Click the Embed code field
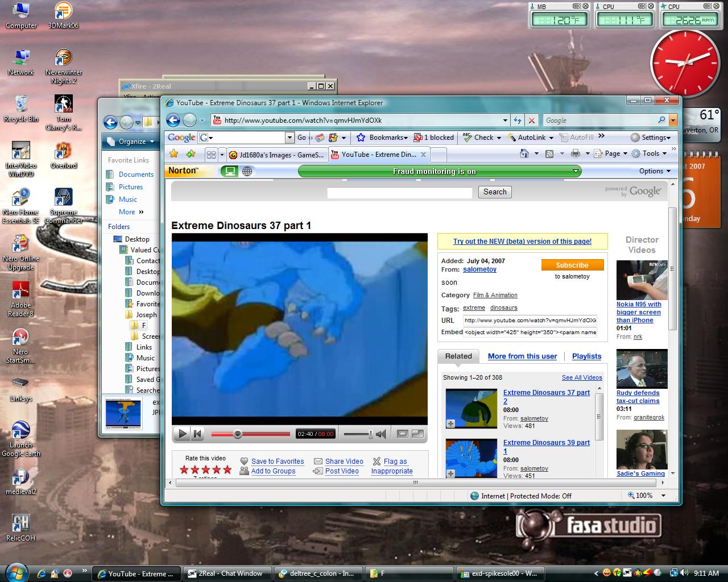The height and width of the screenshot is (582, 728). 530,332
